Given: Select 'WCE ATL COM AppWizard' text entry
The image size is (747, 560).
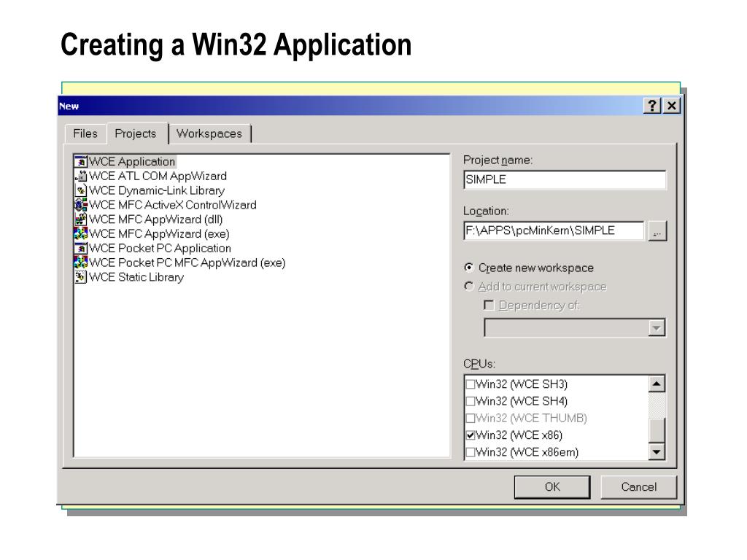Looking at the screenshot, I should (158, 176).
